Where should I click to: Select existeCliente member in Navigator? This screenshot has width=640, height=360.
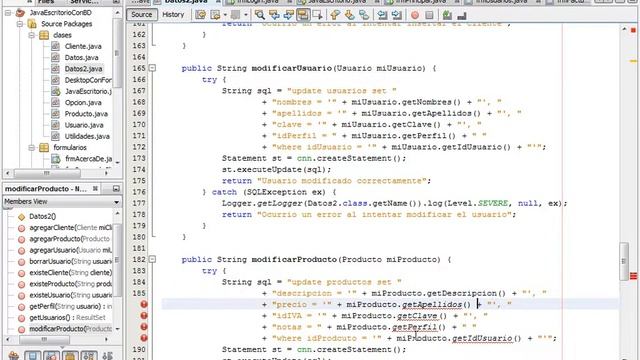coord(70,273)
